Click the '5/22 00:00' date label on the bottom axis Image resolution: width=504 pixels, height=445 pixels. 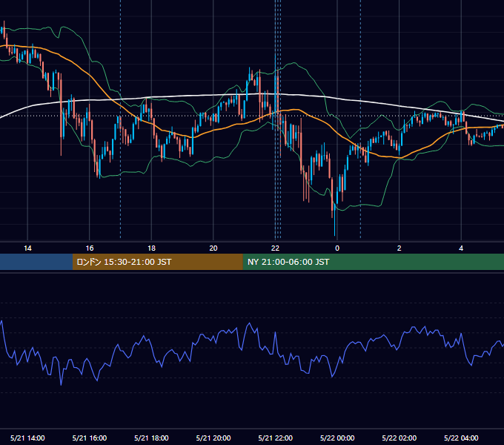(337, 438)
